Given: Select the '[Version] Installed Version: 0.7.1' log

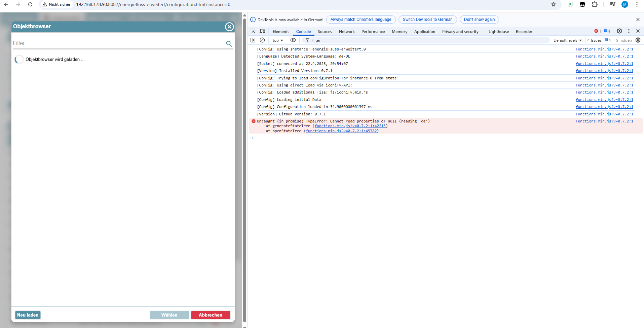Looking at the screenshot, I should click(x=295, y=71).
